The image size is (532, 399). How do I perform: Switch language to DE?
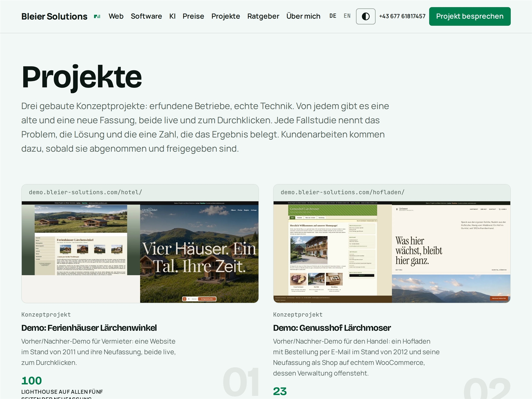coord(333,16)
